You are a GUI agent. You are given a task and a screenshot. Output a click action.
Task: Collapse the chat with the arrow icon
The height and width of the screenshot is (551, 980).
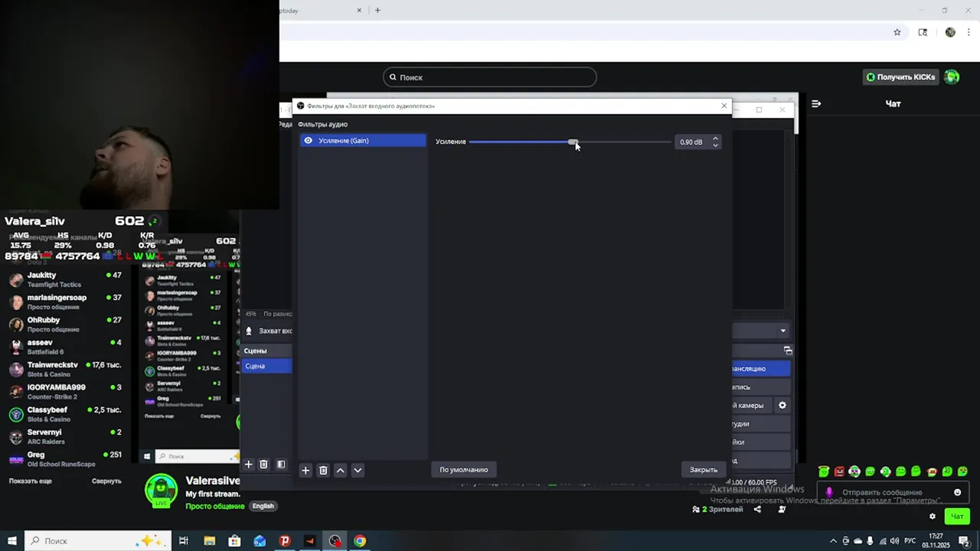point(816,103)
